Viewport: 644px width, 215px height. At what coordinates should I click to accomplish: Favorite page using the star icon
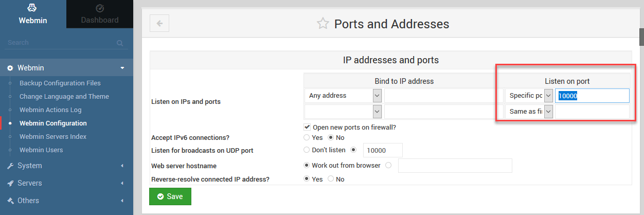(x=323, y=24)
